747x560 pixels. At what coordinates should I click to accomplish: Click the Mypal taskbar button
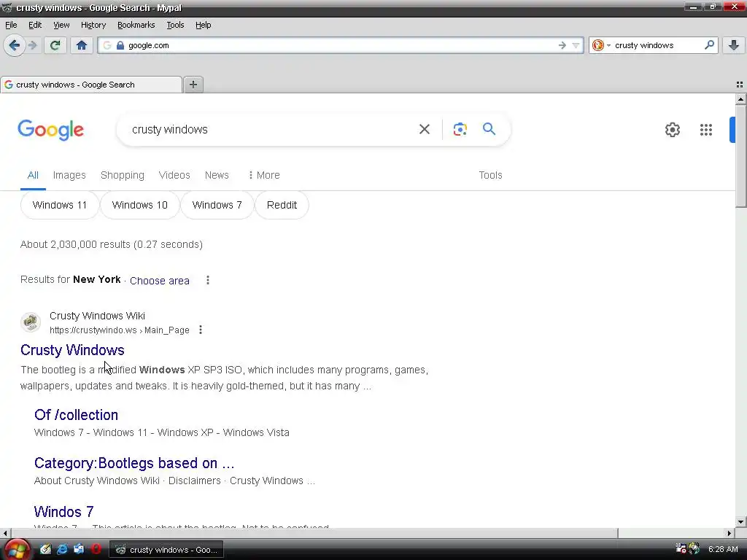coord(167,550)
